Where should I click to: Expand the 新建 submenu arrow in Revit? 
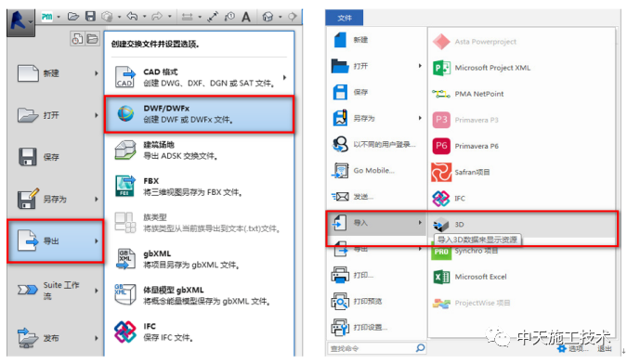coord(97,73)
